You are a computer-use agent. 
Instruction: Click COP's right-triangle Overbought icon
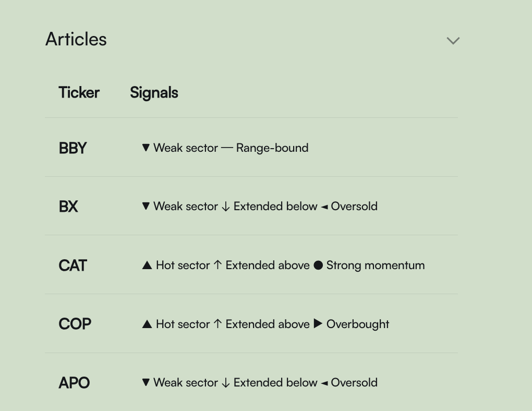pyautogui.click(x=318, y=324)
